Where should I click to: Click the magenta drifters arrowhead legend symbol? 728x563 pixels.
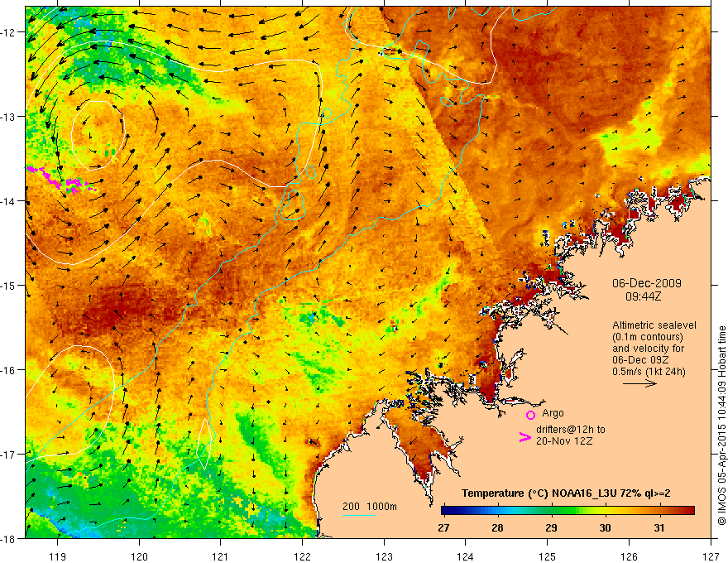[524, 436]
